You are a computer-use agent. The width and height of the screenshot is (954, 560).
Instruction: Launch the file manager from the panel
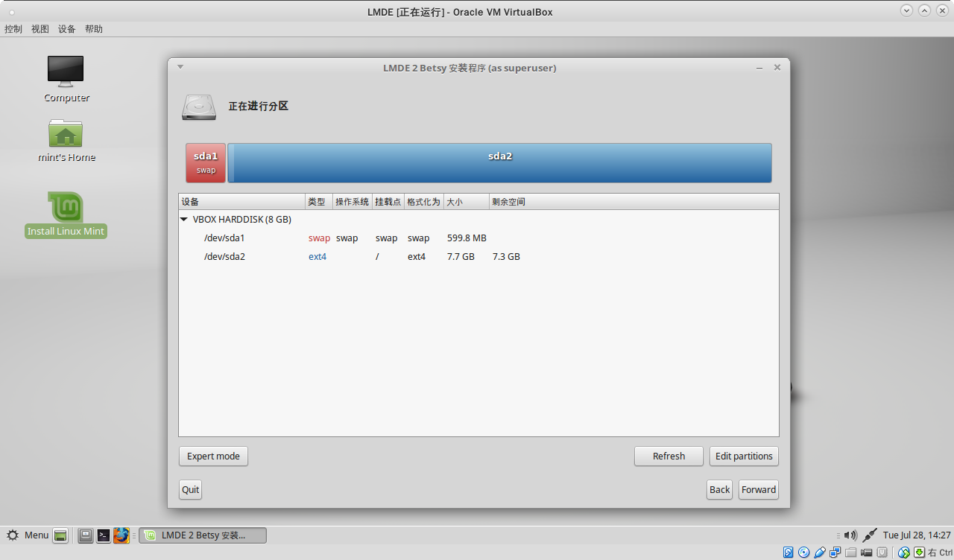86,535
